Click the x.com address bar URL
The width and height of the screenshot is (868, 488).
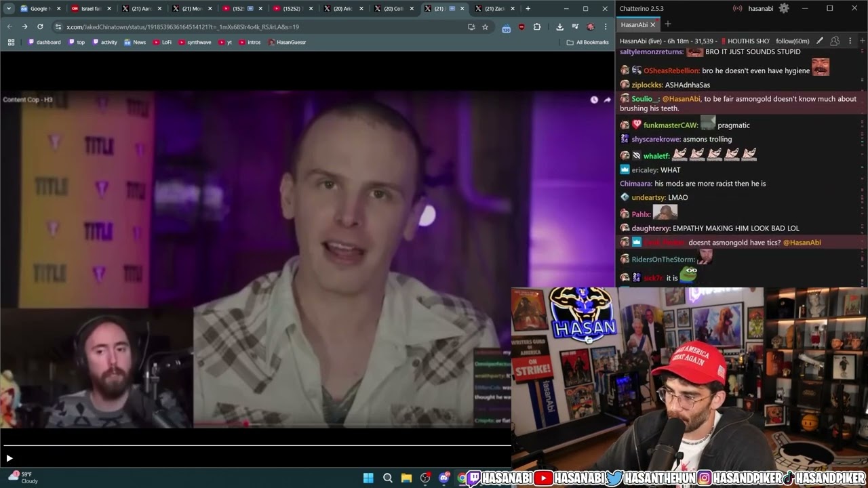tap(183, 27)
